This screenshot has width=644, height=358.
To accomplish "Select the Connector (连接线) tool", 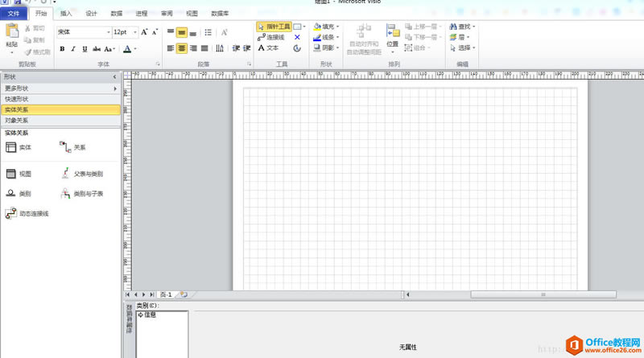I will click(271, 37).
